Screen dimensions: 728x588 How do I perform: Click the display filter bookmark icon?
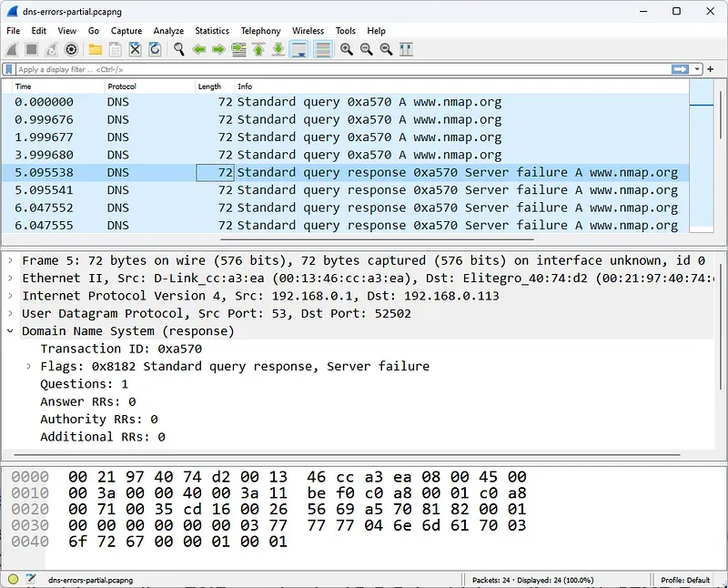click(x=9, y=69)
